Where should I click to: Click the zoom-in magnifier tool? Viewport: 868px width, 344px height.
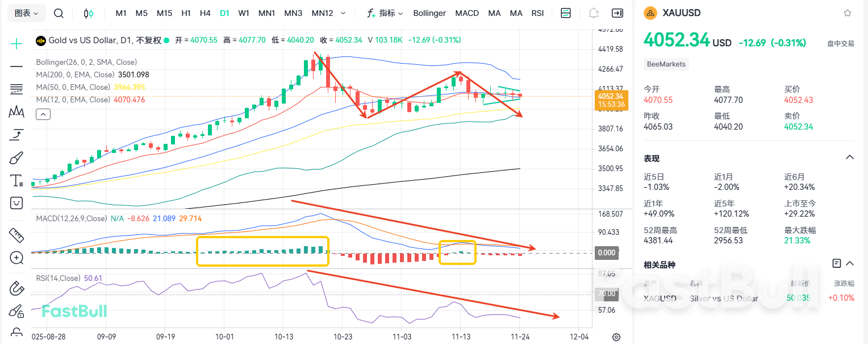[x=16, y=258]
